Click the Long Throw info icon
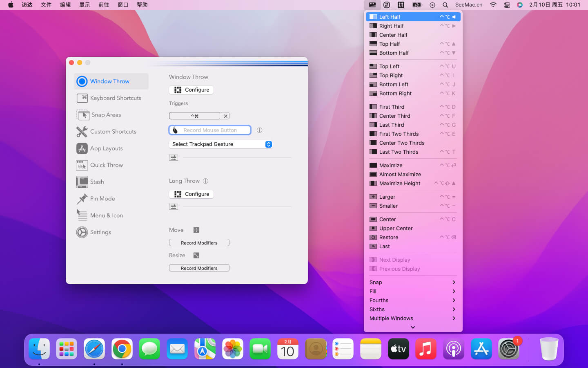 (x=205, y=181)
